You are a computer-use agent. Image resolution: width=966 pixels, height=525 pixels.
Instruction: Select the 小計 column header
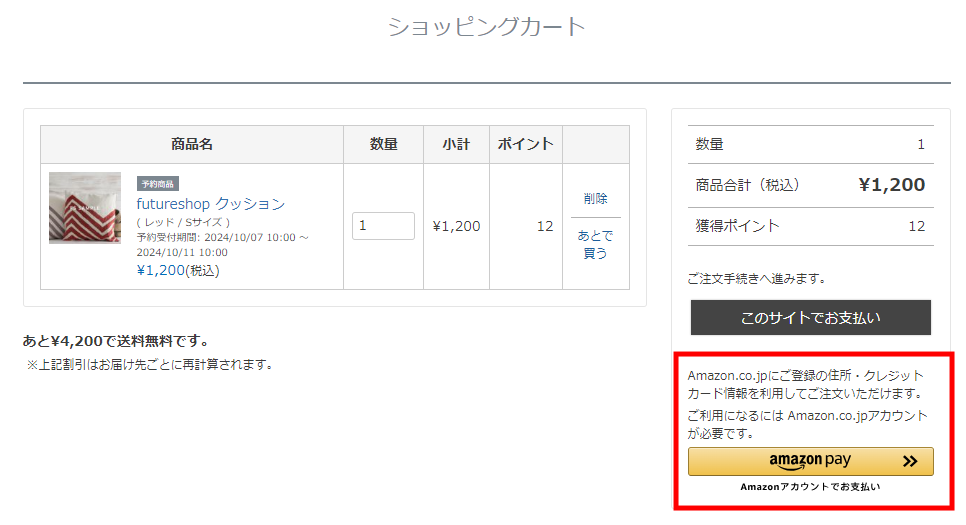pyautogui.click(x=456, y=144)
